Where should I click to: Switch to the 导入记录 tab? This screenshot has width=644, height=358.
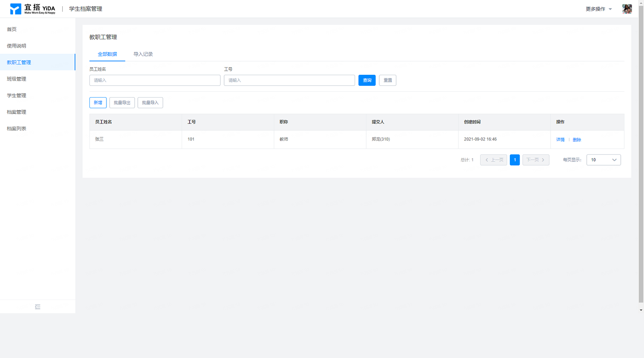tap(143, 54)
